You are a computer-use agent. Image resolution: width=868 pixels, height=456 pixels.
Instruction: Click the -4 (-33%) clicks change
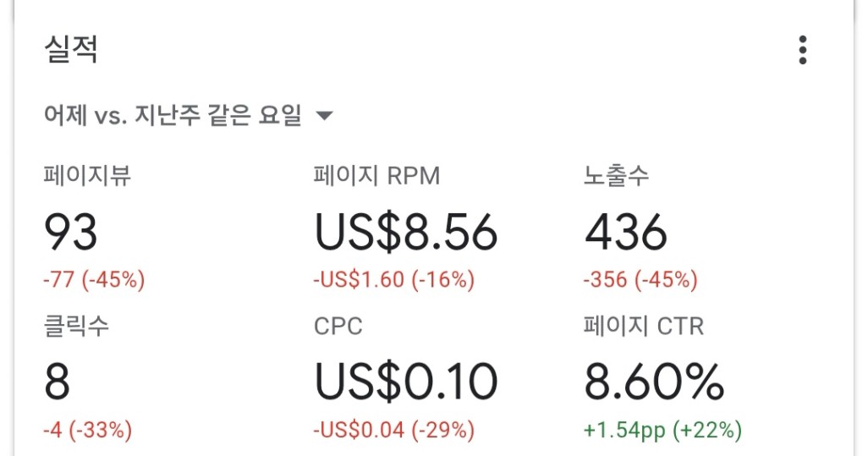click(x=88, y=430)
